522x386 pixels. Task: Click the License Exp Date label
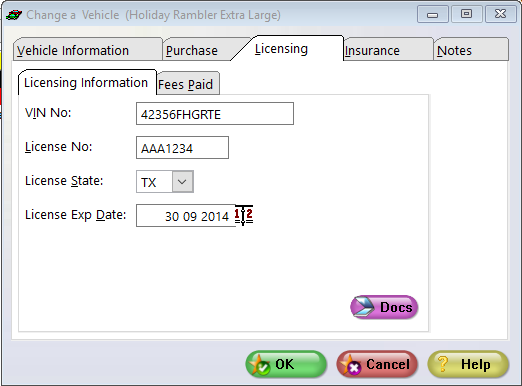point(76,215)
